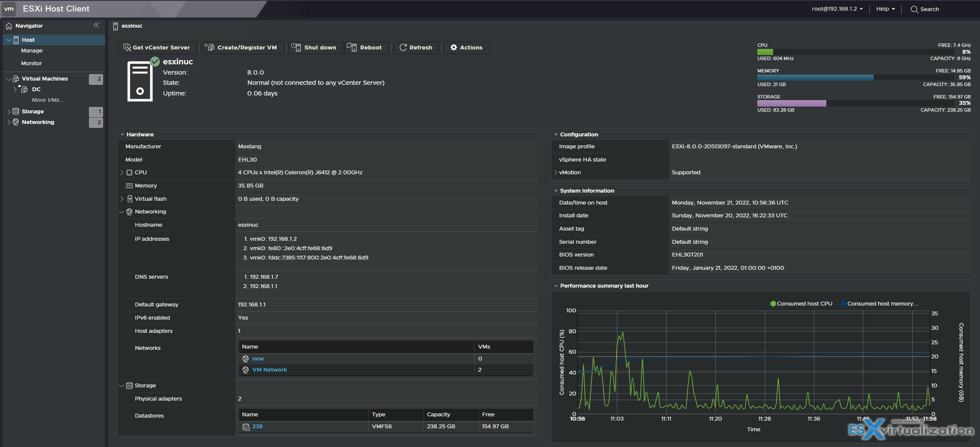Viewport: 980px width, 447px height.
Task: Click the DC virtual machine icon
Action: tap(24, 89)
